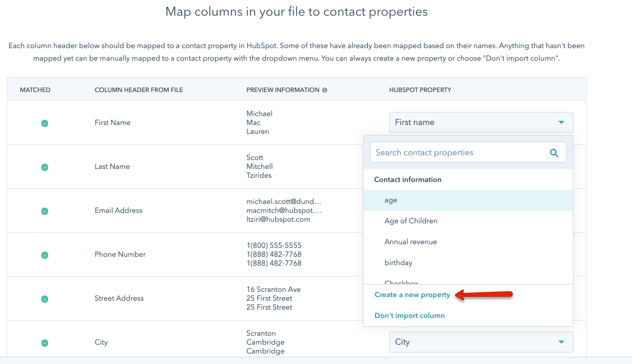The image size is (632, 364).
Task: Click the First Name matched checkmark icon
Action: 45,123
